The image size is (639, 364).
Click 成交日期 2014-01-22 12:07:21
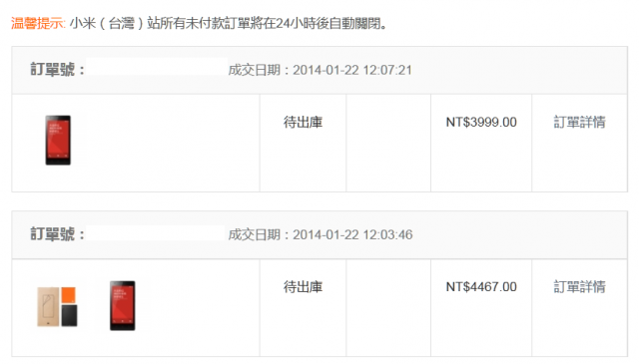coord(319,70)
